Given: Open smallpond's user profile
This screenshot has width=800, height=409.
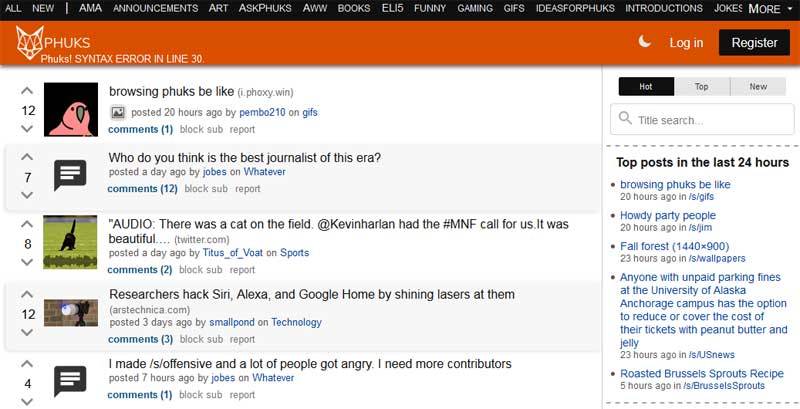Looking at the screenshot, I should coord(232,322).
